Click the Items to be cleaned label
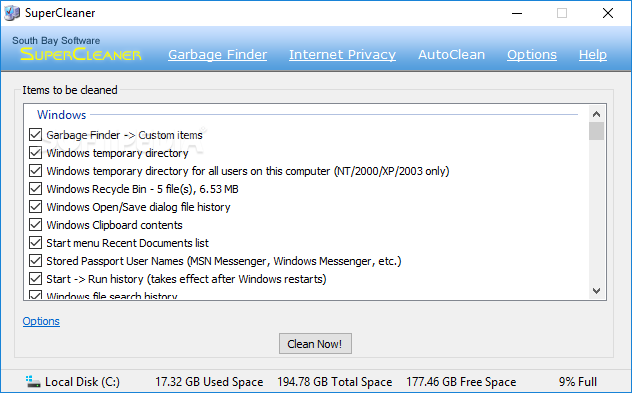Image resolution: width=632 pixels, height=393 pixels. click(x=70, y=90)
